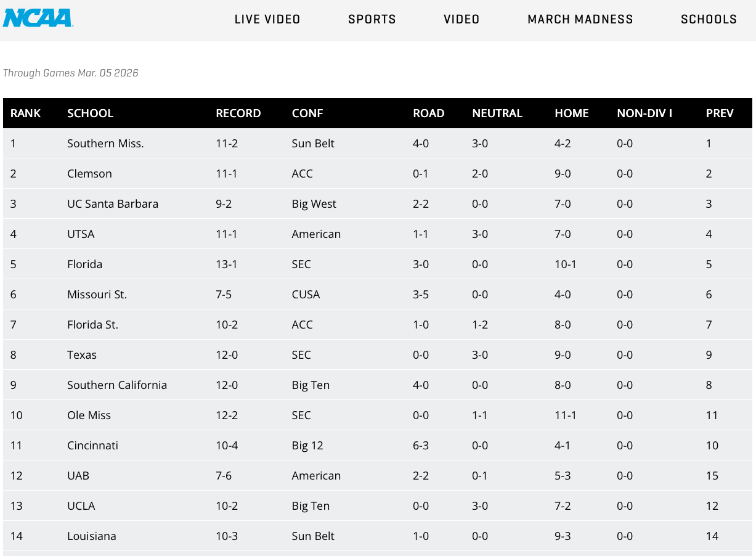Go to the Video section
This screenshot has height=556, width=756.
(461, 19)
